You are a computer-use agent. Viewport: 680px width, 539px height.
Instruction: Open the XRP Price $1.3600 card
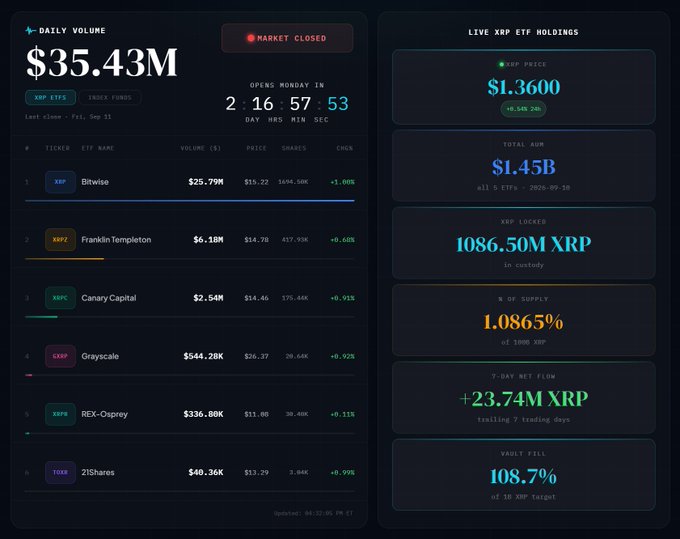[523, 87]
